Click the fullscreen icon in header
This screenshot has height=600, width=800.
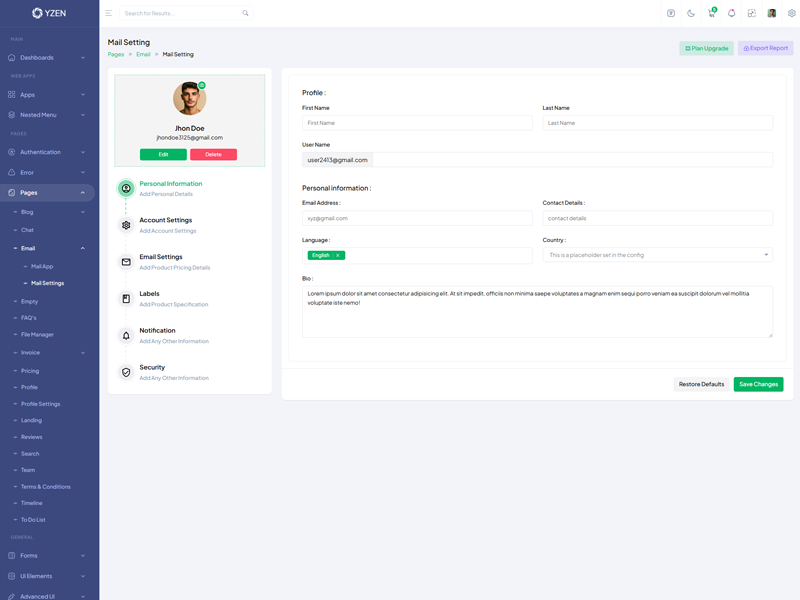(x=751, y=13)
